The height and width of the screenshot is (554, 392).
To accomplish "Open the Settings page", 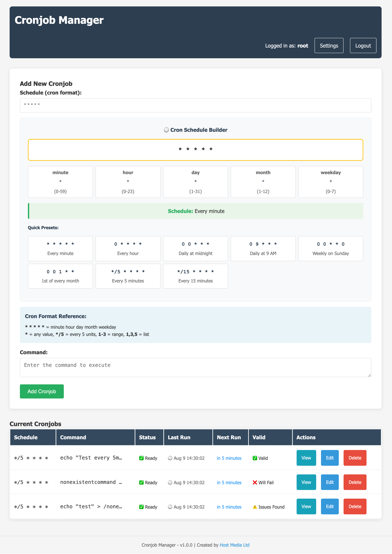I will point(329,45).
